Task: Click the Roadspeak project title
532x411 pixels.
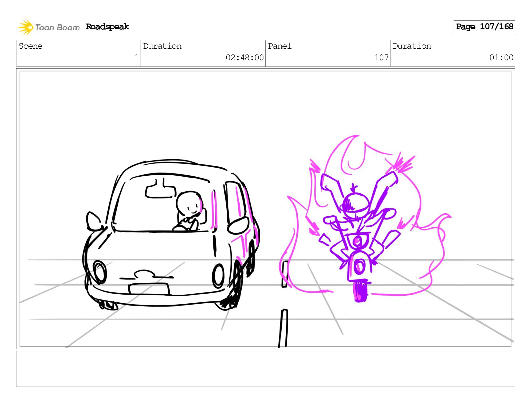Action: 107,27
